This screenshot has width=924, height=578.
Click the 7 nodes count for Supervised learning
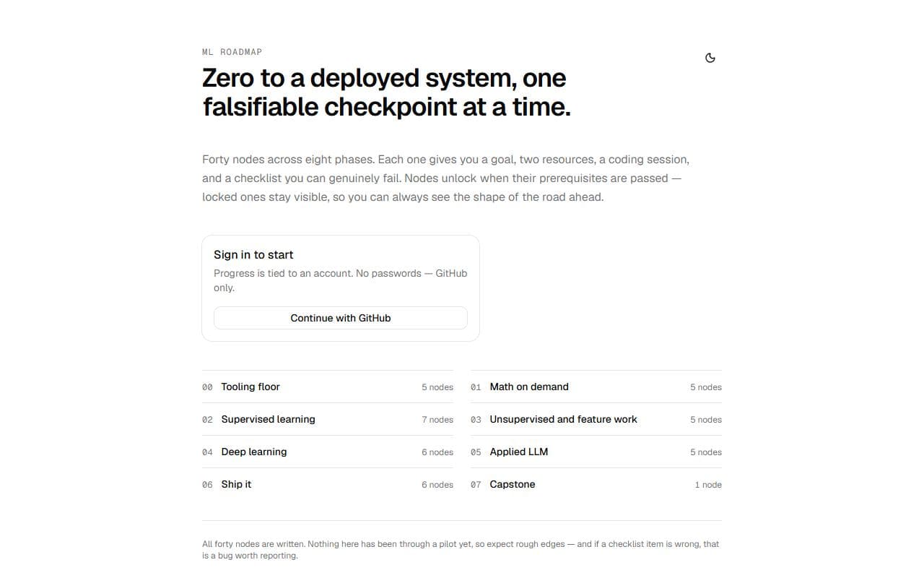pyautogui.click(x=437, y=420)
